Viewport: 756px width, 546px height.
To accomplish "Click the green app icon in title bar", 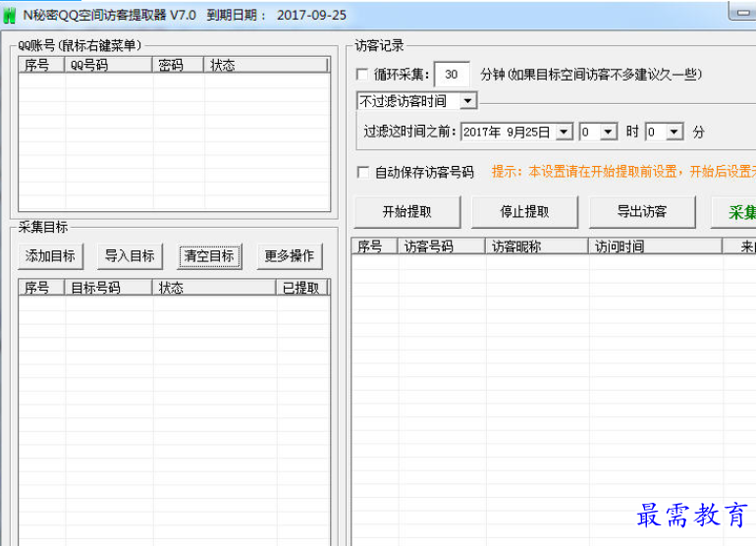I will 9,15.
